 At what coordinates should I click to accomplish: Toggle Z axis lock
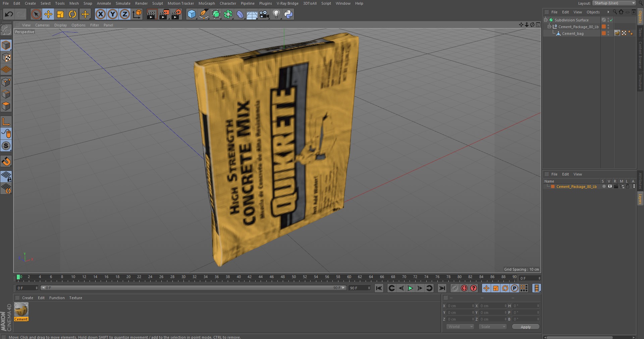click(x=125, y=14)
